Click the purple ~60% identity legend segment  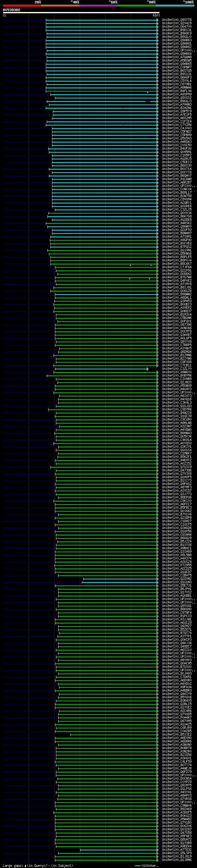[x=99, y=6]
